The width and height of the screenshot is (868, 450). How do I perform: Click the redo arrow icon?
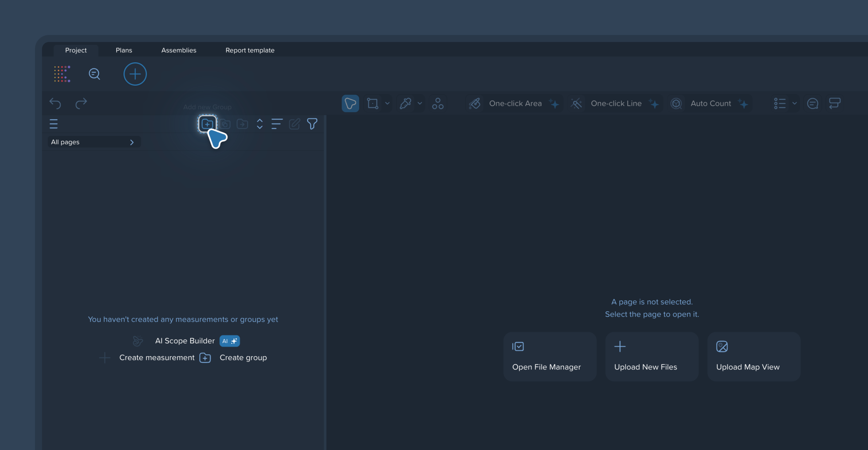[x=81, y=103]
